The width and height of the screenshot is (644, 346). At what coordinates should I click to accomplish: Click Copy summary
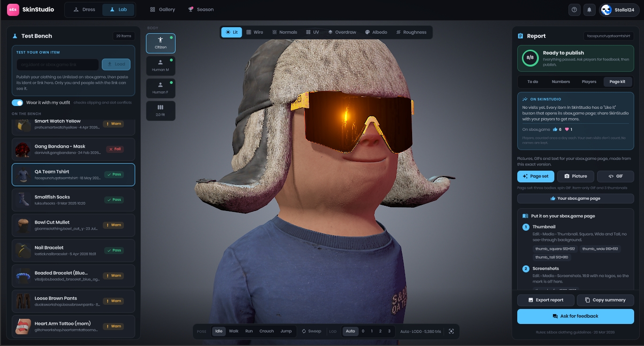click(606, 300)
